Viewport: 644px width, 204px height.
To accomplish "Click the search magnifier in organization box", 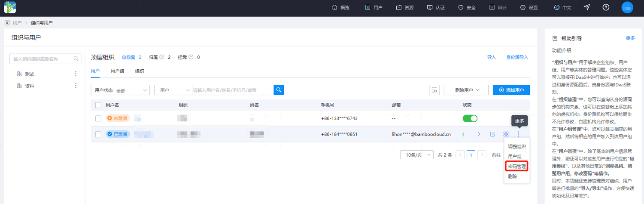I will tap(76, 59).
